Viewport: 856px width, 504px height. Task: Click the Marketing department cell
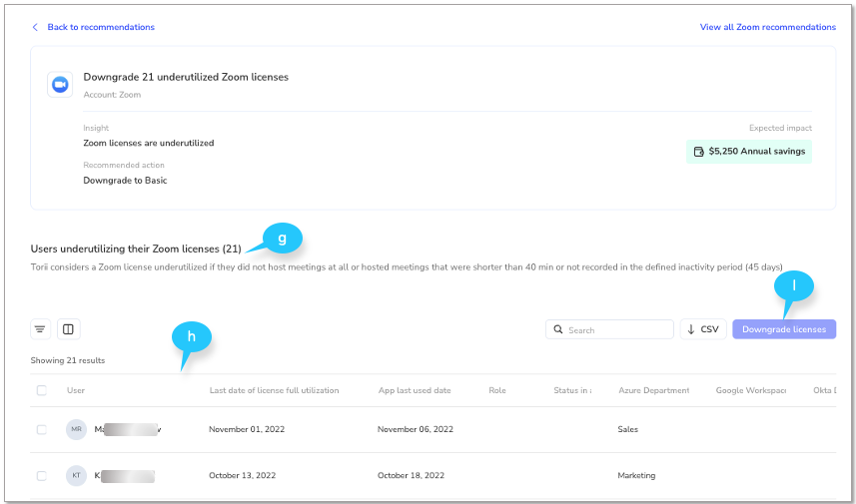coord(636,476)
